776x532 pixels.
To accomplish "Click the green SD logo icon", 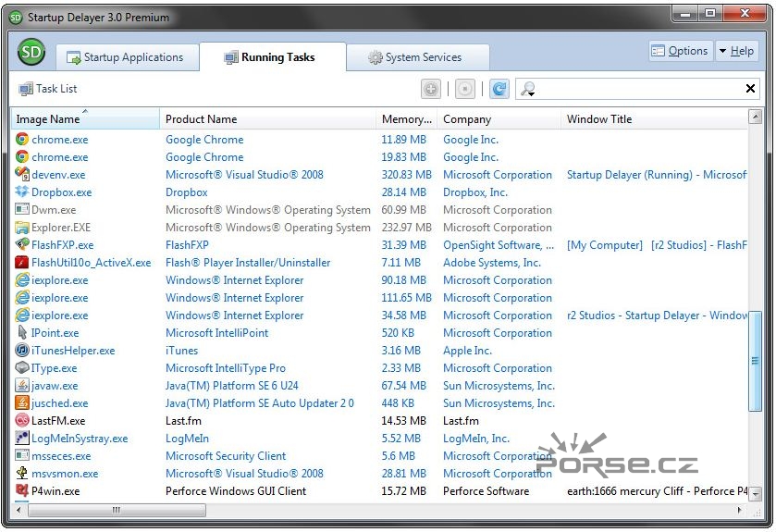I will coord(31,52).
